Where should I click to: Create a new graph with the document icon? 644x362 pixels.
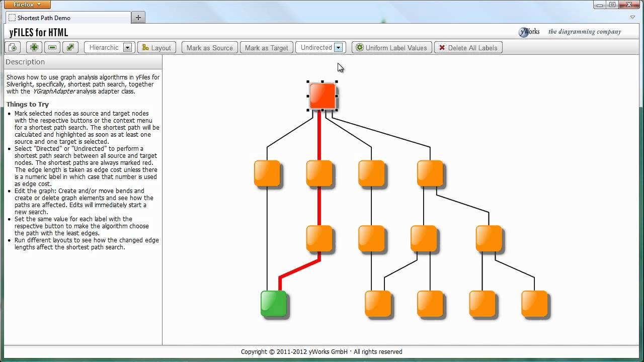[x=13, y=47]
